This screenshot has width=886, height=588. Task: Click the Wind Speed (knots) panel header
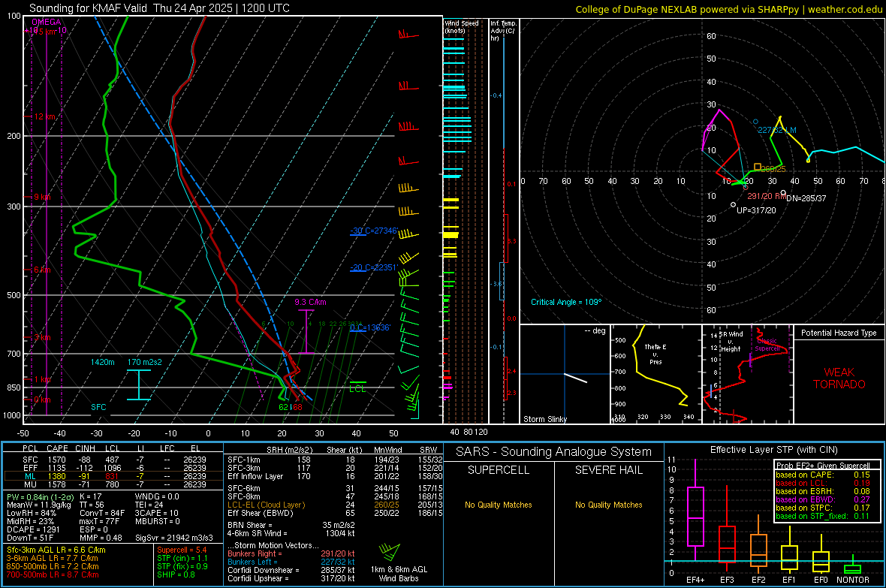tap(462, 26)
